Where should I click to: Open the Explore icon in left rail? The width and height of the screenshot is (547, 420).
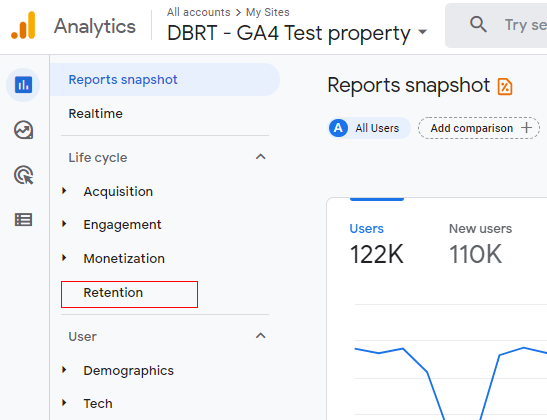click(23, 130)
